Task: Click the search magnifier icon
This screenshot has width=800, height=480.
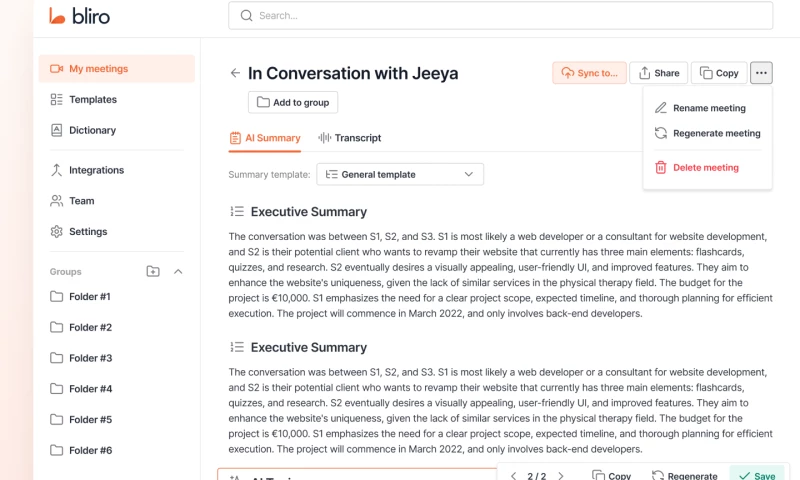Action: (x=246, y=16)
